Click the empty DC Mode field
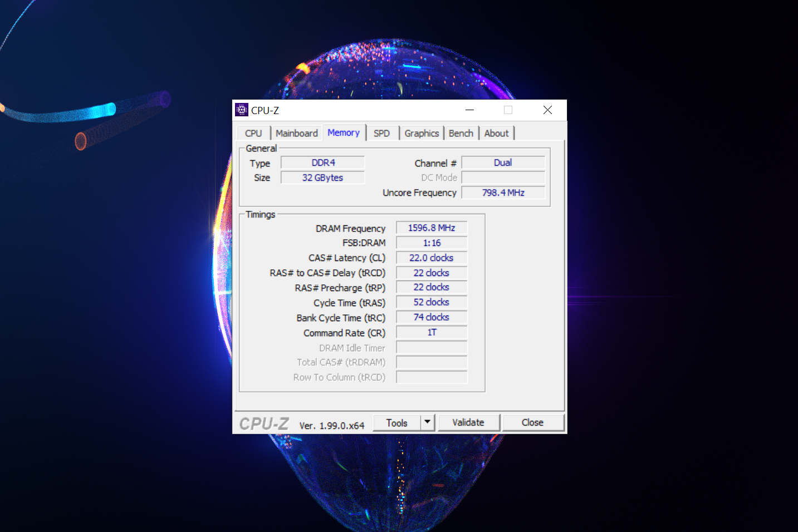This screenshot has width=798, height=532. point(503,178)
